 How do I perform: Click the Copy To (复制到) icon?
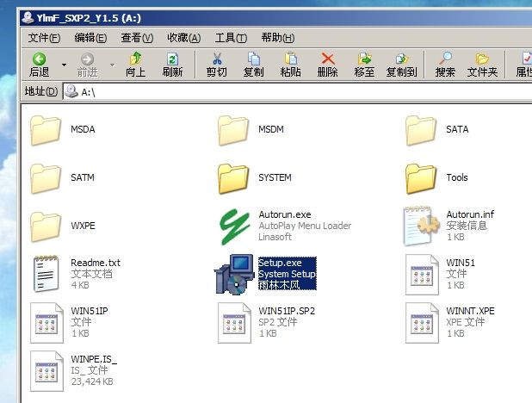pyautogui.click(x=401, y=59)
